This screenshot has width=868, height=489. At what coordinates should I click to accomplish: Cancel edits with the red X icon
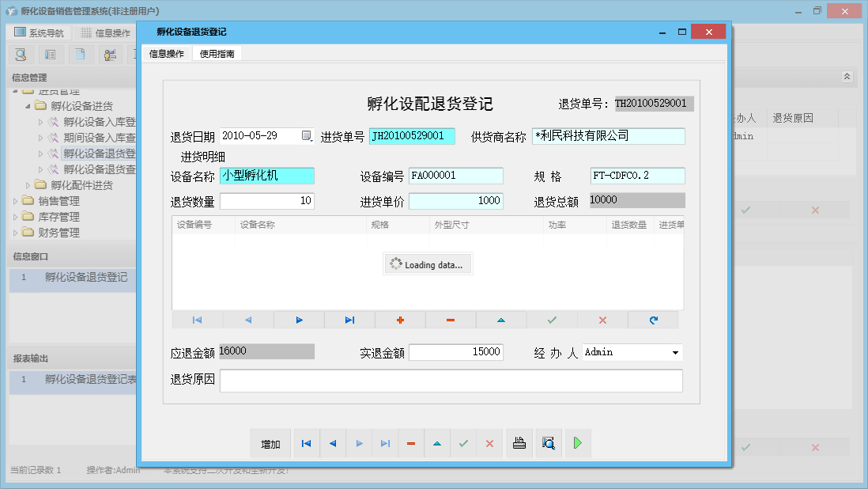pos(602,320)
